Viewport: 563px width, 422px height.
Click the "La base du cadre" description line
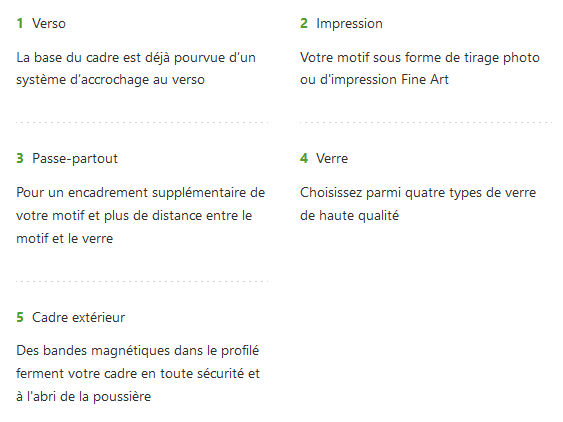click(x=136, y=58)
